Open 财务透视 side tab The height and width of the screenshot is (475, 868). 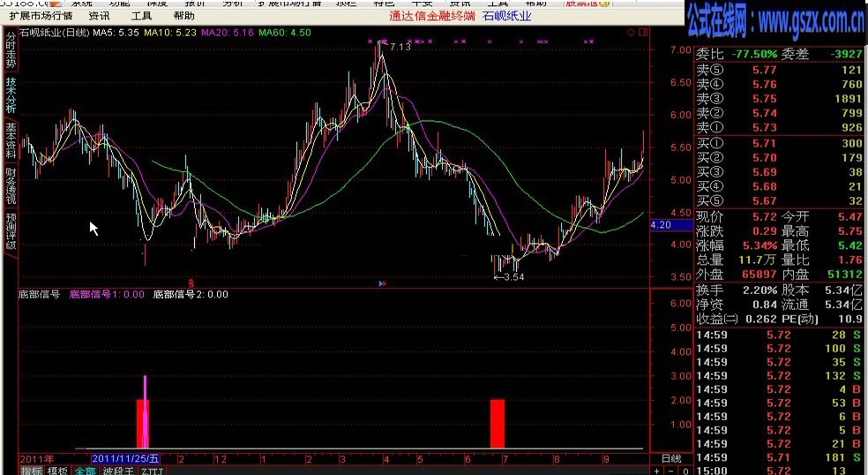(x=11, y=185)
